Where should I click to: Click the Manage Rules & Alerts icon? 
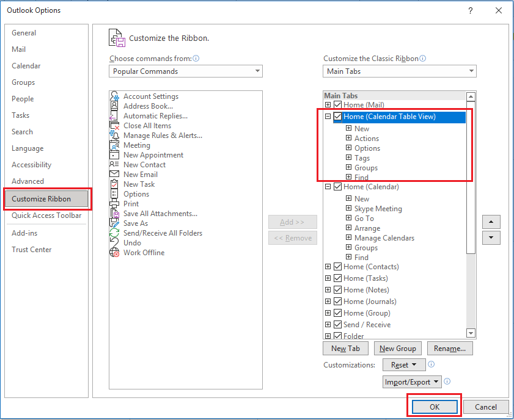(x=114, y=135)
